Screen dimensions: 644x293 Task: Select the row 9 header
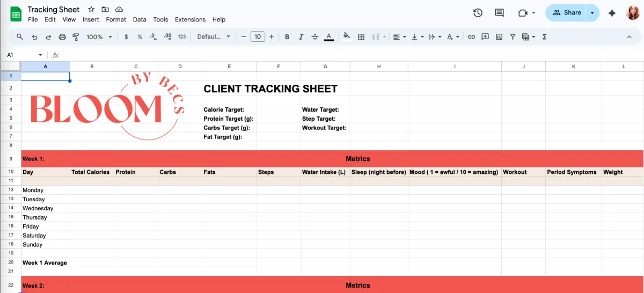[11, 159]
